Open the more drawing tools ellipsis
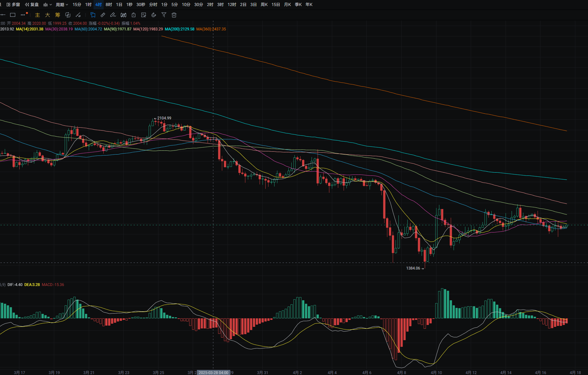 (23, 15)
